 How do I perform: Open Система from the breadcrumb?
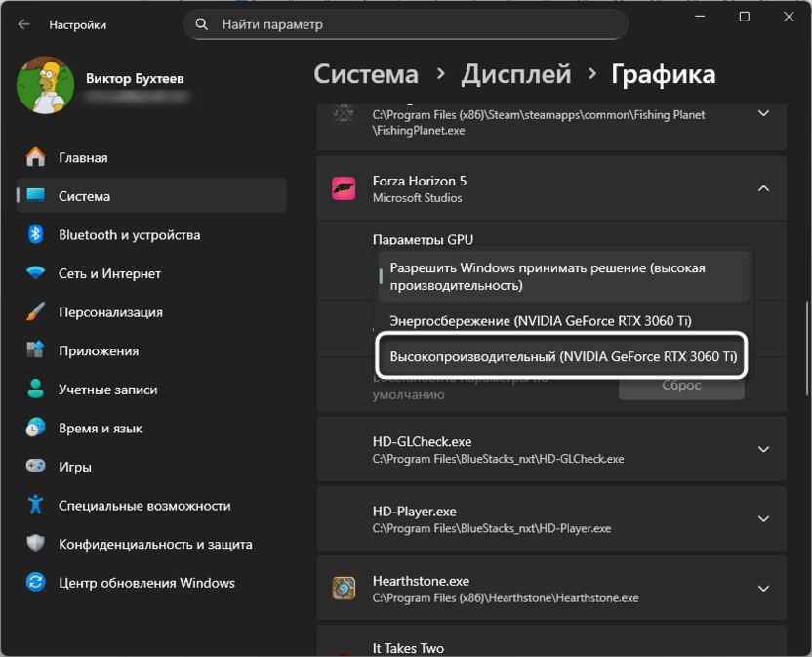point(366,73)
